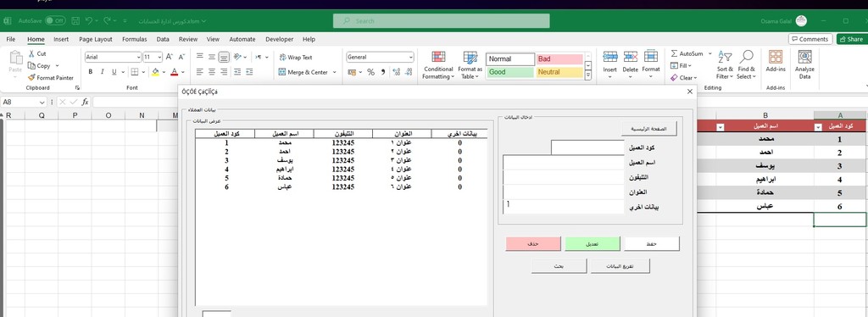Image resolution: width=868 pixels, height=317 pixels.
Task: Apply the Bad cell style
Action: coord(559,59)
